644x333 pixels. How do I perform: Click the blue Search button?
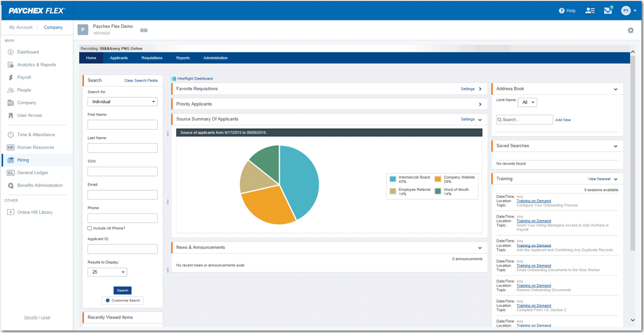point(122,290)
